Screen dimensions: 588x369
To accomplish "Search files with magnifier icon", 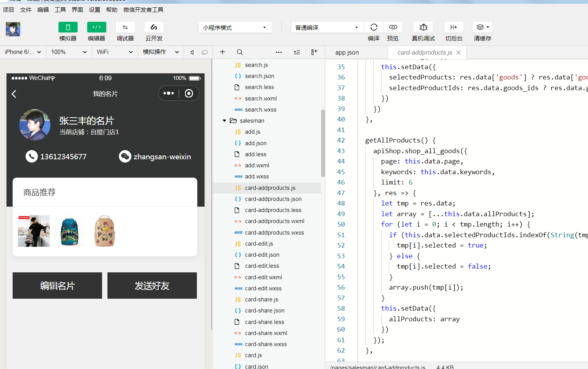I will point(240,52).
